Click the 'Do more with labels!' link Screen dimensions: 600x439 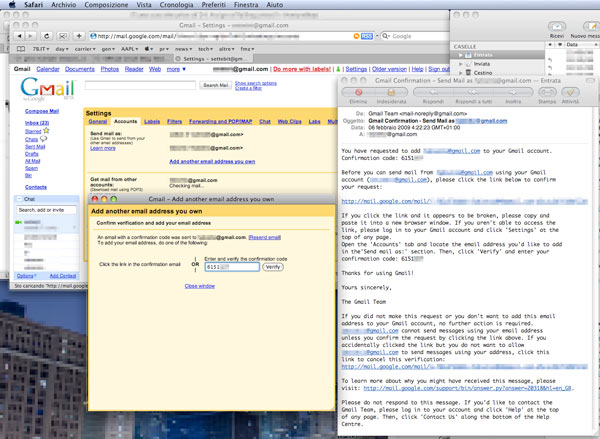pyautogui.click(x=302, y=69)
